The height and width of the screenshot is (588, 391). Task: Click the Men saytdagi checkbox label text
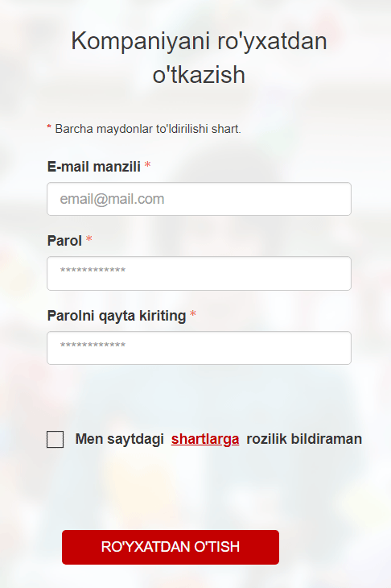tap(119, 439)
